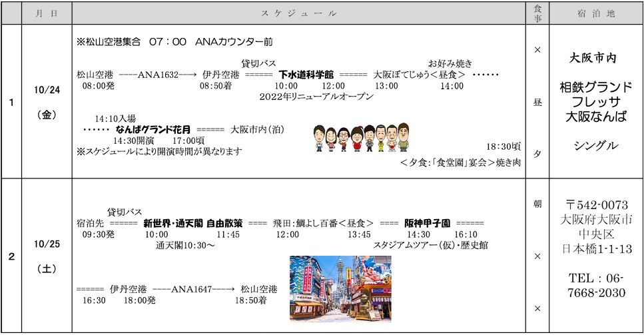Click the ANA1632 flight text
The image size is (644, 335).
[x=158, y=75]
